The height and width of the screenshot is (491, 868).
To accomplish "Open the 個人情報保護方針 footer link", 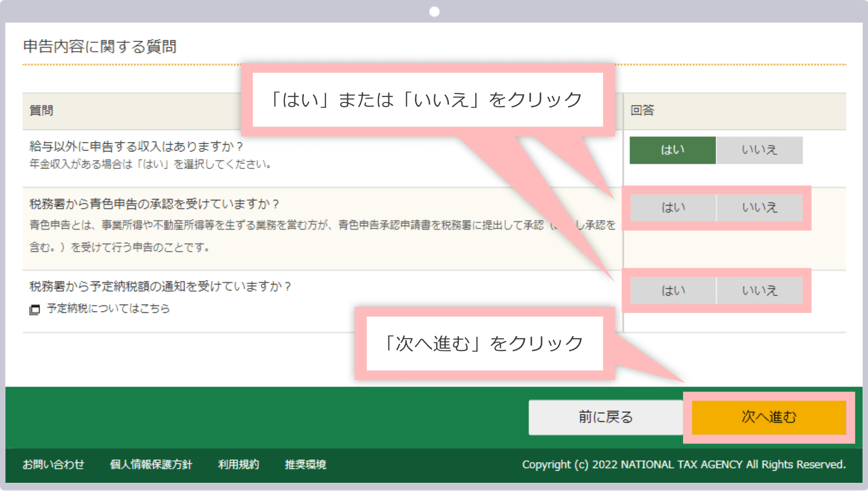I will [151, 465].
